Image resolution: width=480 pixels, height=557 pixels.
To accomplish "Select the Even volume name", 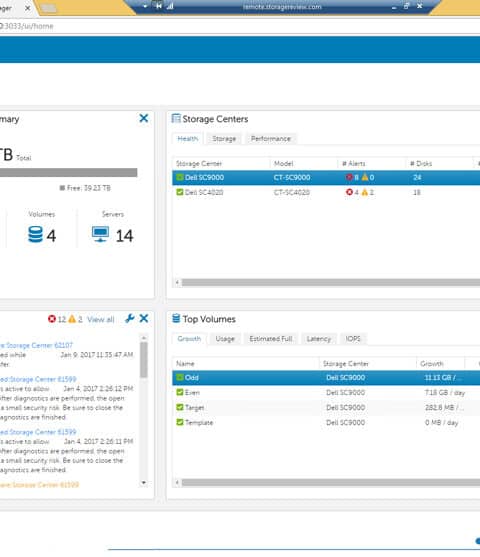I will [192, 393].
